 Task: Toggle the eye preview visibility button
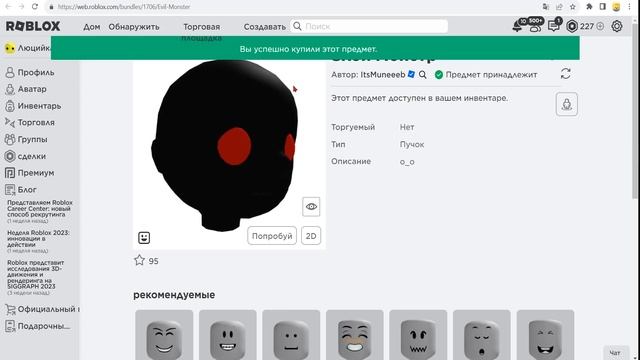coord(311,207)
